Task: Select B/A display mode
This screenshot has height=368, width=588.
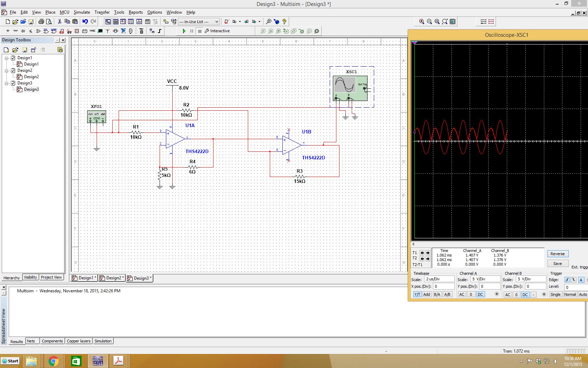Action: pyautogui.click(x=437, y=294)
